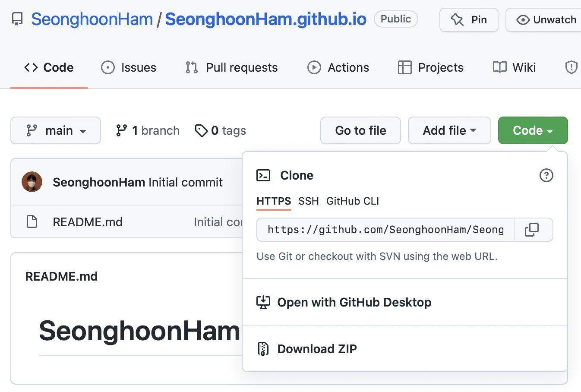Click the Initial commit message link
Image resolution: width=581 pixels, height=392 pixels.
(x=186, y=182)
